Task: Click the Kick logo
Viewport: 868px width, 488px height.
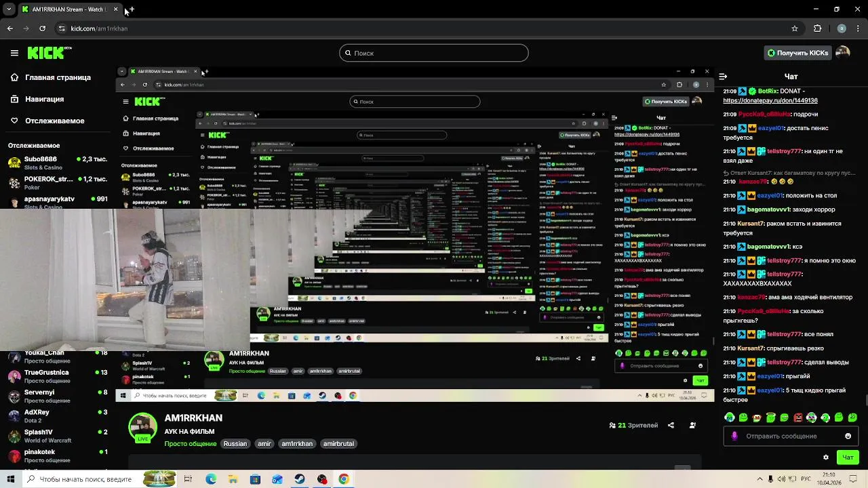Action: point(50,53)
